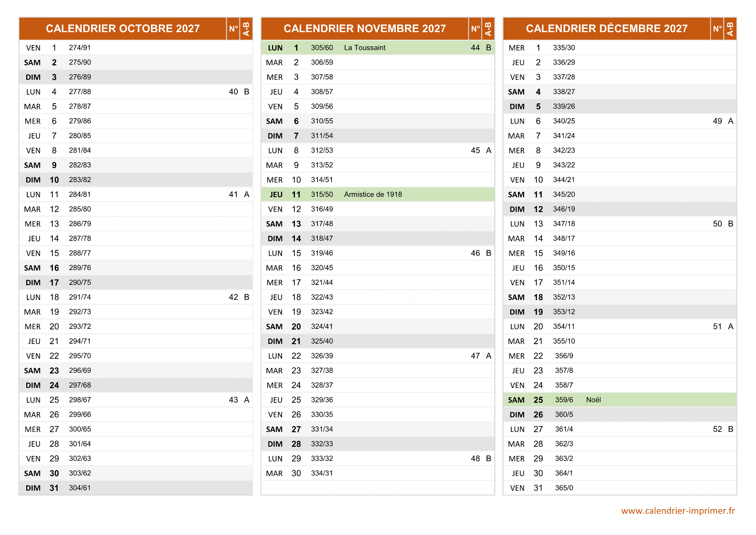Click the A-B column header in December
Screen dimensions: 756x535
point(730,28)
